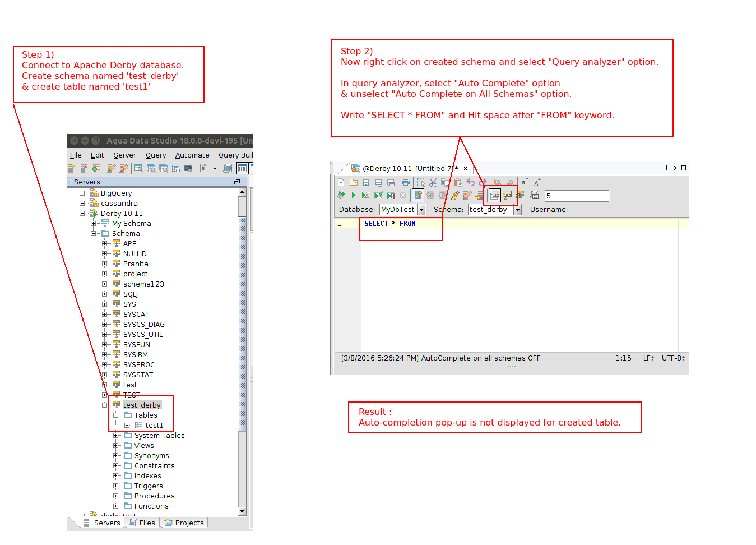Expand the Procedures folder
The width and height of the screenshot is (756, 545).
tap(116, 496)
